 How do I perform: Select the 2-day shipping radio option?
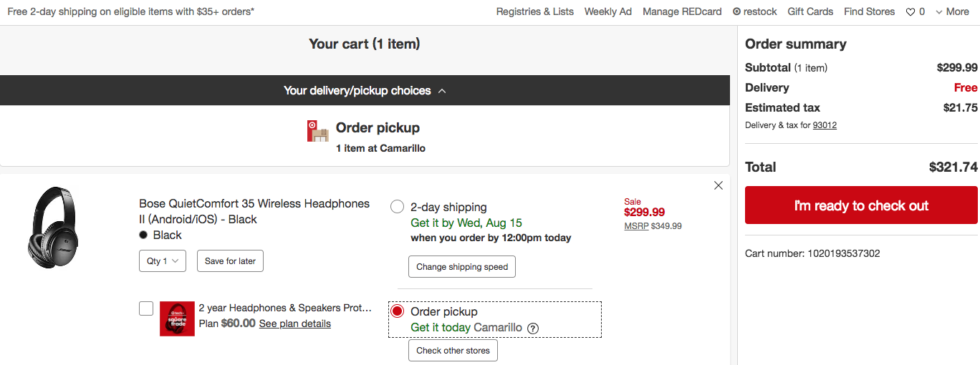397,207
